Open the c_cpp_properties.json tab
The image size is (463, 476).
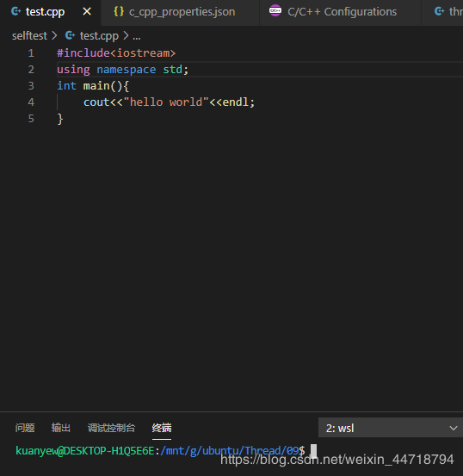pos(182,12)
